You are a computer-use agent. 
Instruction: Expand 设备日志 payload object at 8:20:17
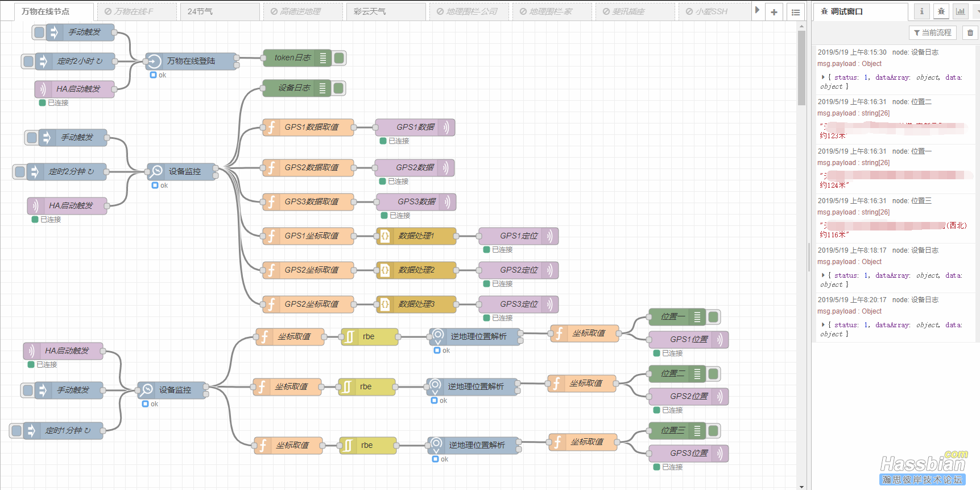pos(823,325)
